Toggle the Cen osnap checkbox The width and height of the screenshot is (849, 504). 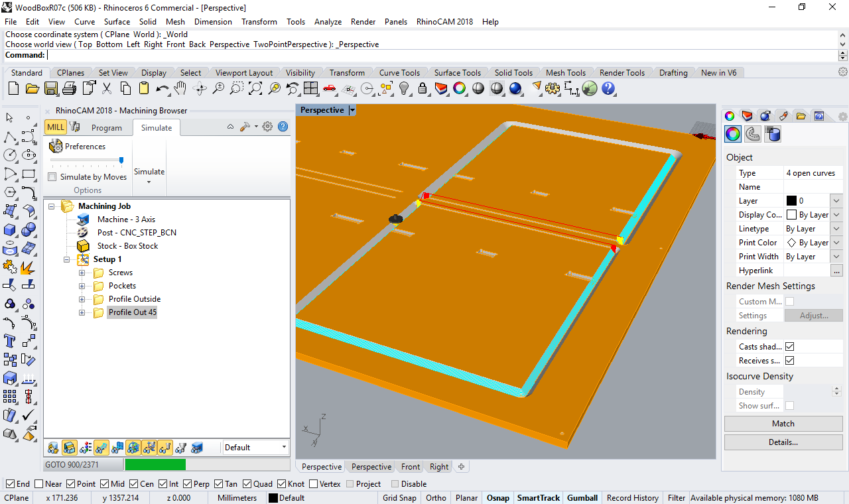[133, 484]
